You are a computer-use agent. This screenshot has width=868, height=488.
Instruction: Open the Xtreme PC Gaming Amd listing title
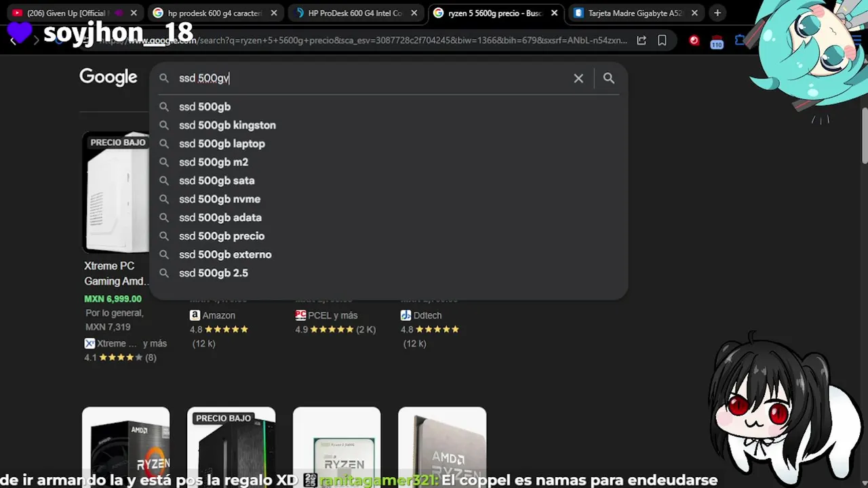tap(115, 274)
